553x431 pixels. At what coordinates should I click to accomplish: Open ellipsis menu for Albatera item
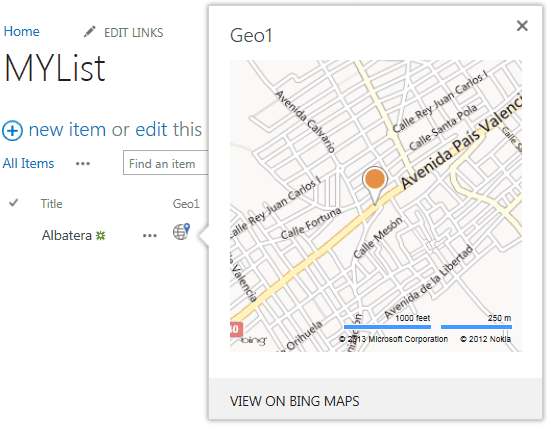coord(150,236)
